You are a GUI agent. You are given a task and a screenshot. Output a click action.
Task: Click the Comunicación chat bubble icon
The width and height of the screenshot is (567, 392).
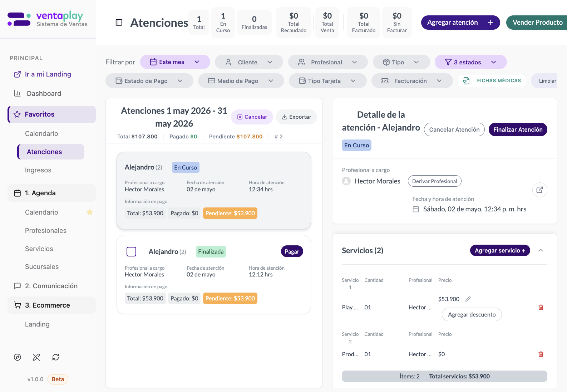[17, 286]
